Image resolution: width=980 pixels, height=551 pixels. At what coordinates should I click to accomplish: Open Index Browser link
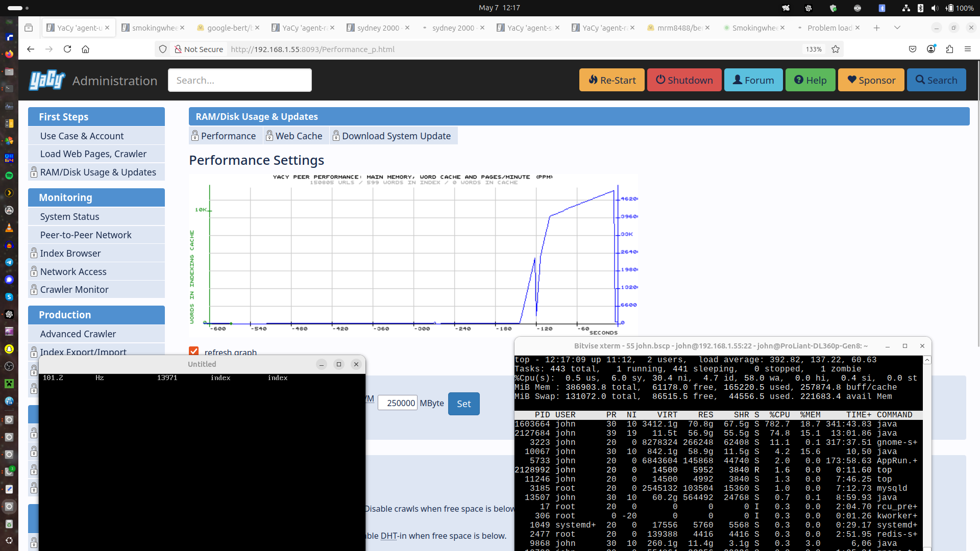[70, 253]
